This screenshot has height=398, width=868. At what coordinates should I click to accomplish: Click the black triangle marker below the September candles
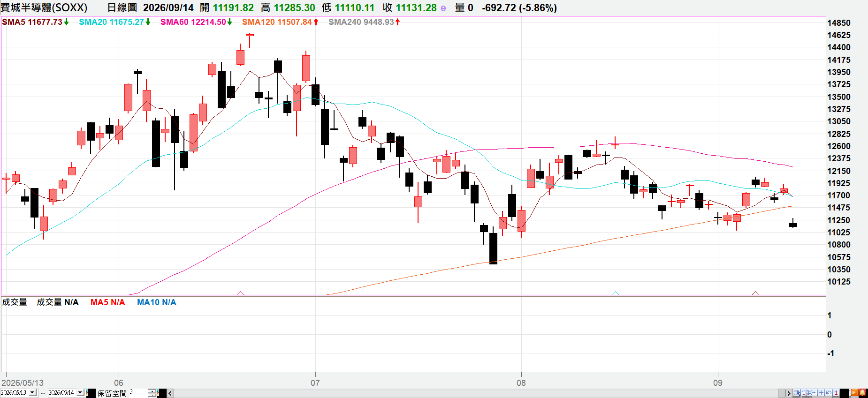click(x=755, y=293)
